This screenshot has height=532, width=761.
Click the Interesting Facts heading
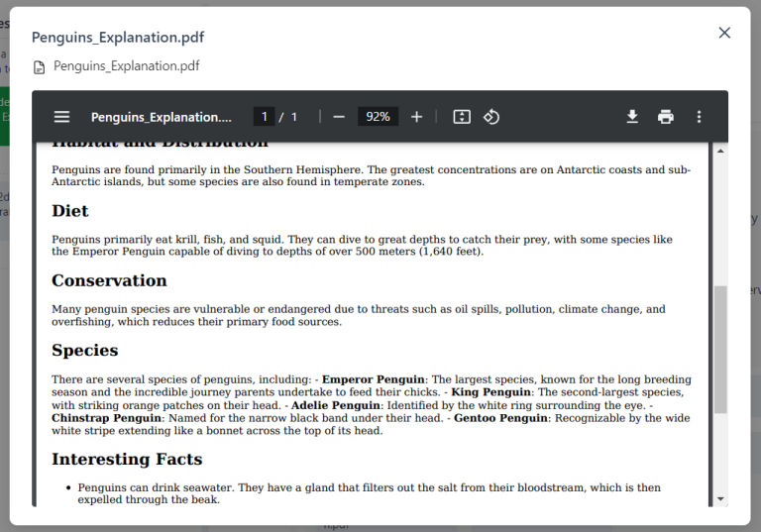click(127, 460)
